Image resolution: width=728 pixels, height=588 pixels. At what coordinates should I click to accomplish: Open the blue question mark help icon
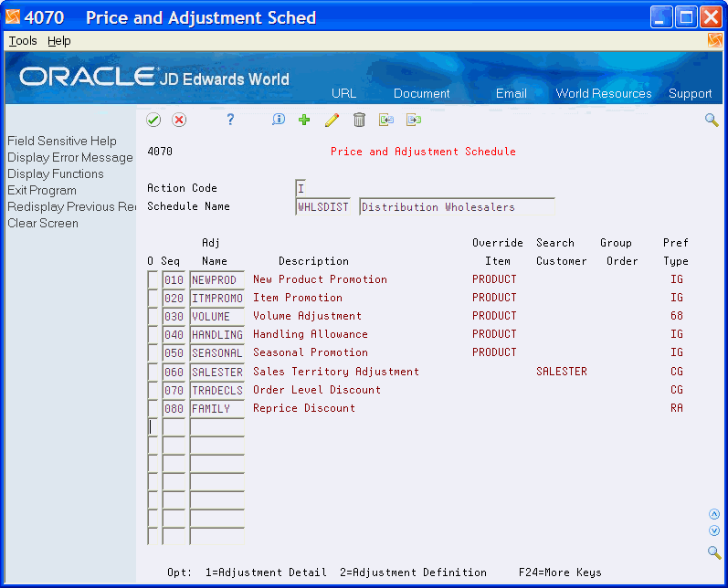230,120
